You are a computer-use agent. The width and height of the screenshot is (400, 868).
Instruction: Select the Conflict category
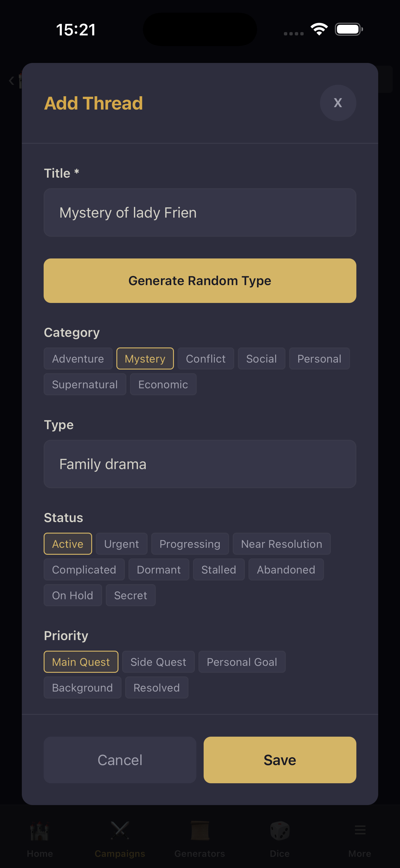pyautogui.click(x=206, y=358)
